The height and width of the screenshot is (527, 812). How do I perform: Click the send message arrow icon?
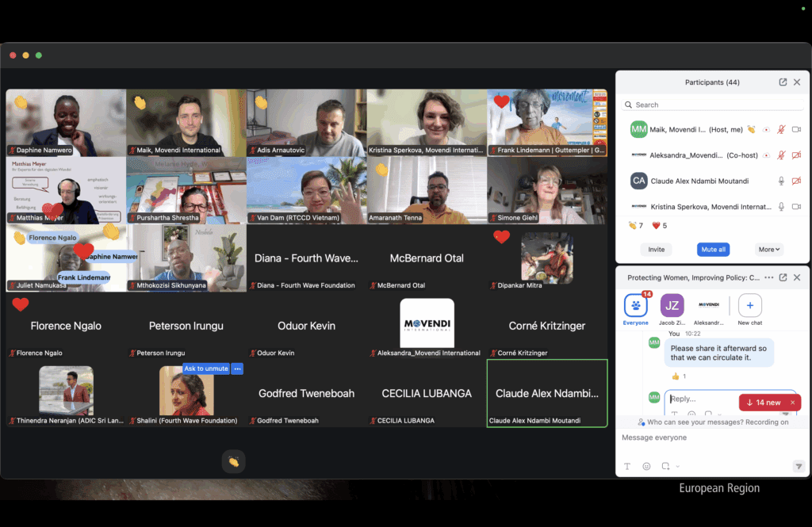(798, 467)
